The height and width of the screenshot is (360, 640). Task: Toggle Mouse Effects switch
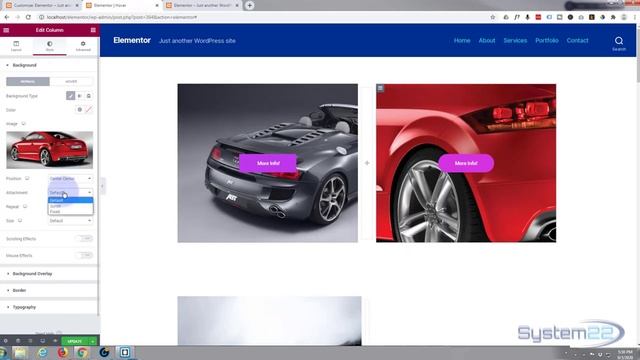point(84,255)
